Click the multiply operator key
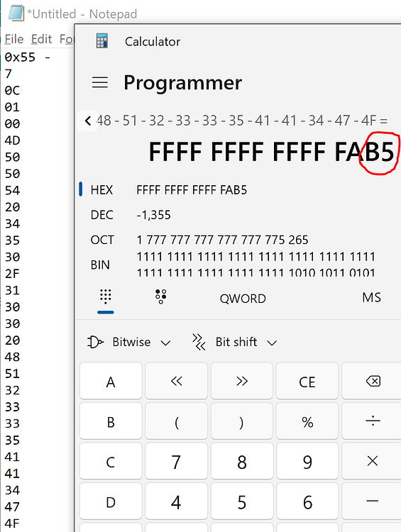 (x=373, y=461)
